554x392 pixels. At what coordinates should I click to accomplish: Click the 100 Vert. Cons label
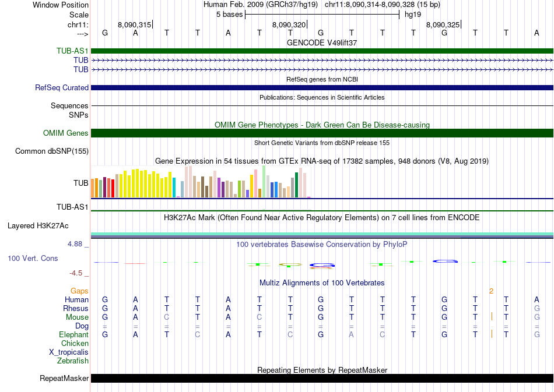click(x=33, y=258)
